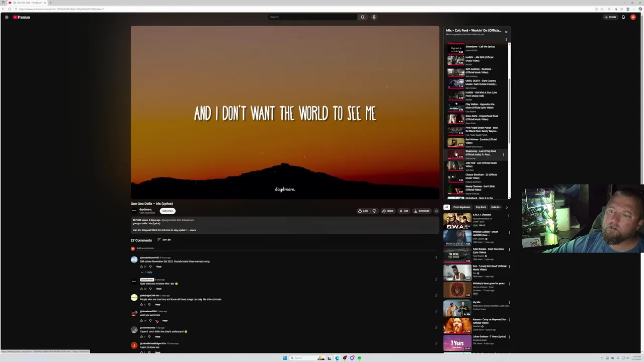Open the account avatar menu

click(633, 17)
